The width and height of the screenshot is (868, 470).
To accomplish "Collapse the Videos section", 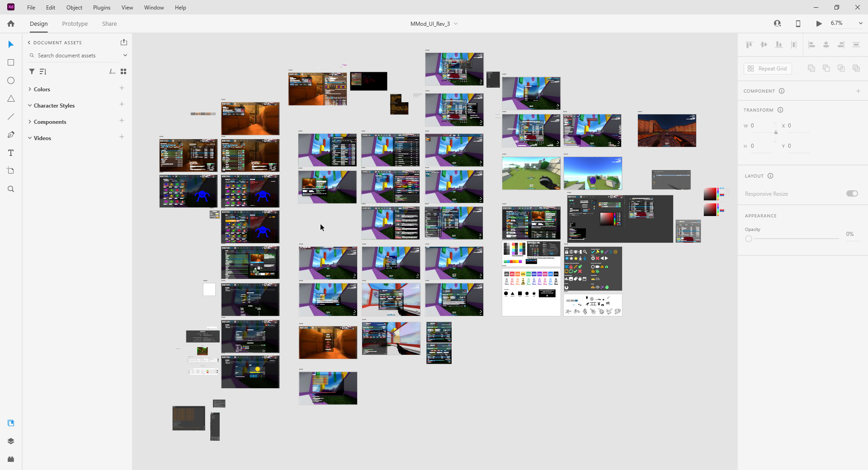I will (30, 138).
